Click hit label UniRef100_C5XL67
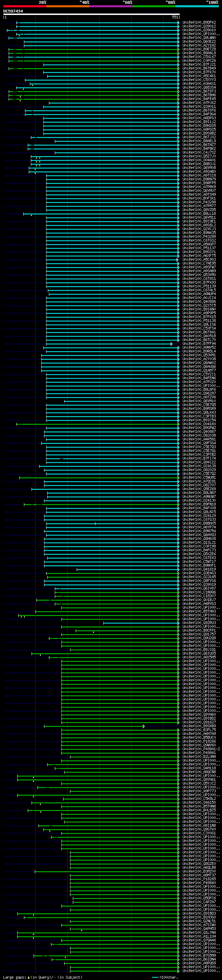 (x=199, y=57)
